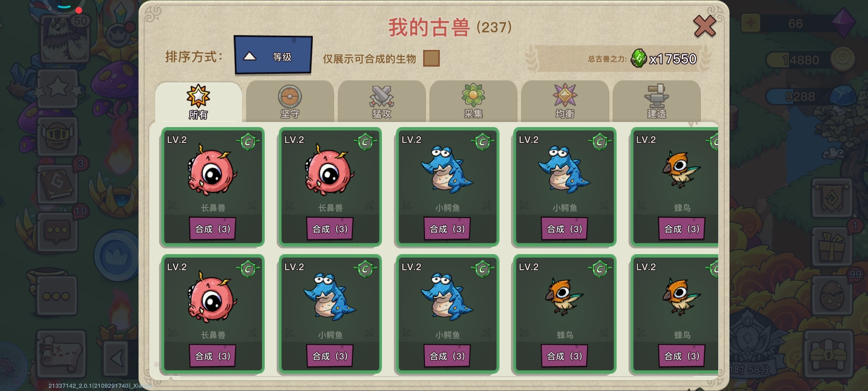The height and width of the screenshot is (391, 868).
Task: Switch to the 坚守 shield tab
Action: click(290, 102)
